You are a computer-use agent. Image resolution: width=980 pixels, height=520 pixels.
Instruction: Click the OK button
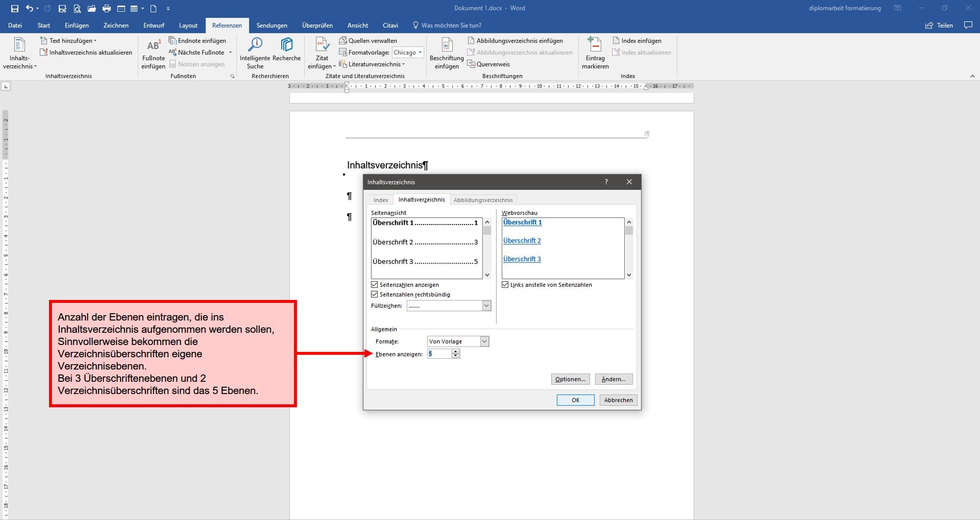pyautogui.click(x=576, y=400)
